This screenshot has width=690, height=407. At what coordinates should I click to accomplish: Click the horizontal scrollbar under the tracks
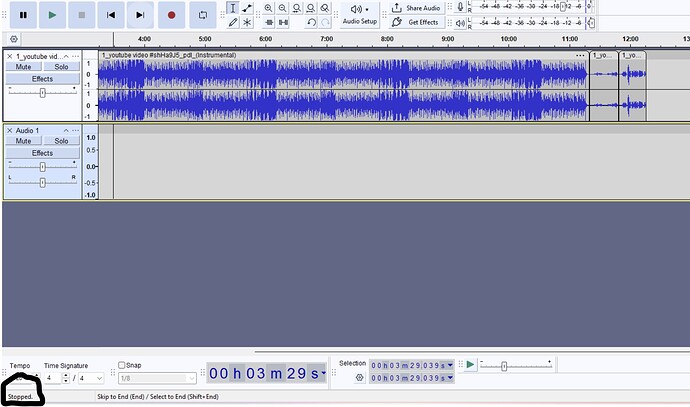pyautogui.click(x=472, y=352)
